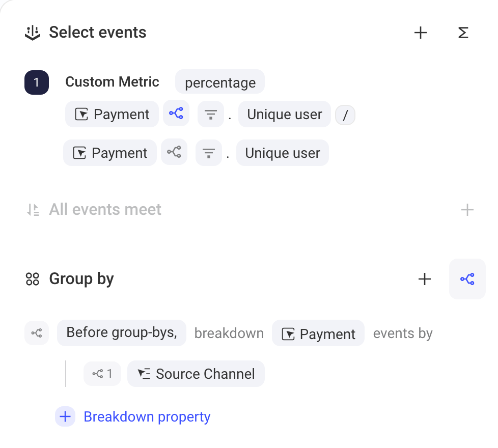Click the Group by heading
This screenshot has height=448, width=498.
click(81, 279)
